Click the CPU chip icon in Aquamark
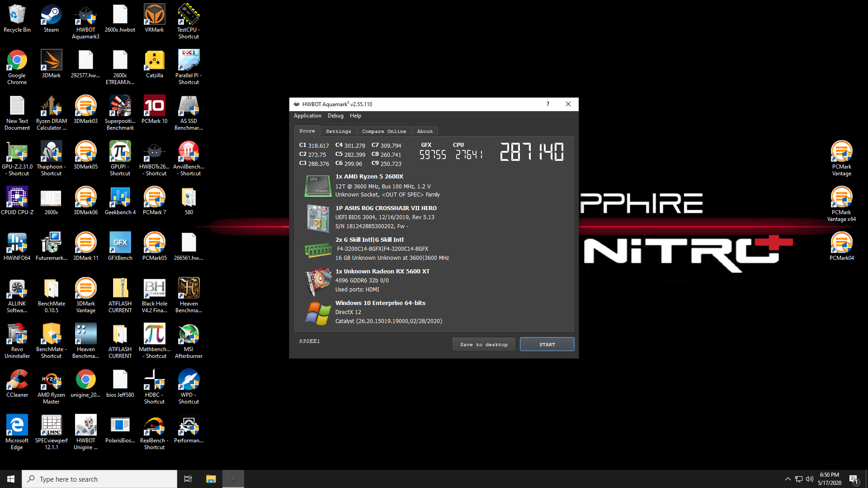 [x=318, y=186]
